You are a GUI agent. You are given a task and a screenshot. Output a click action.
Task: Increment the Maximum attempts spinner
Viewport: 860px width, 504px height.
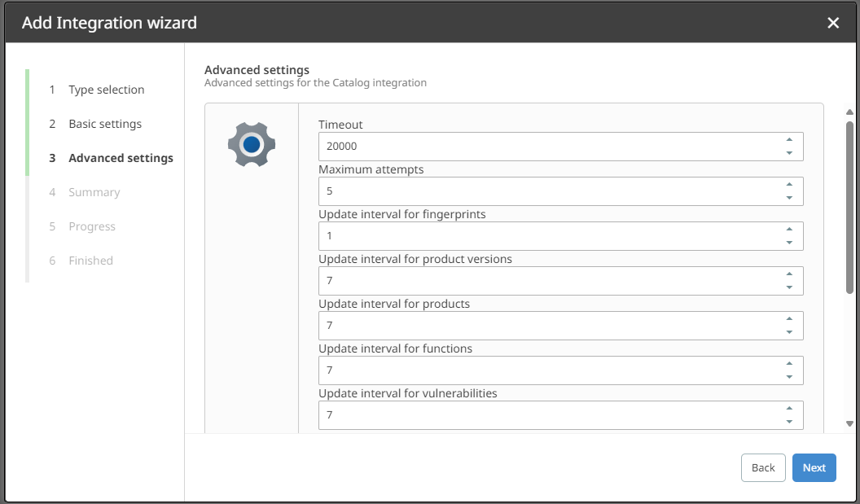click(789, 185)
